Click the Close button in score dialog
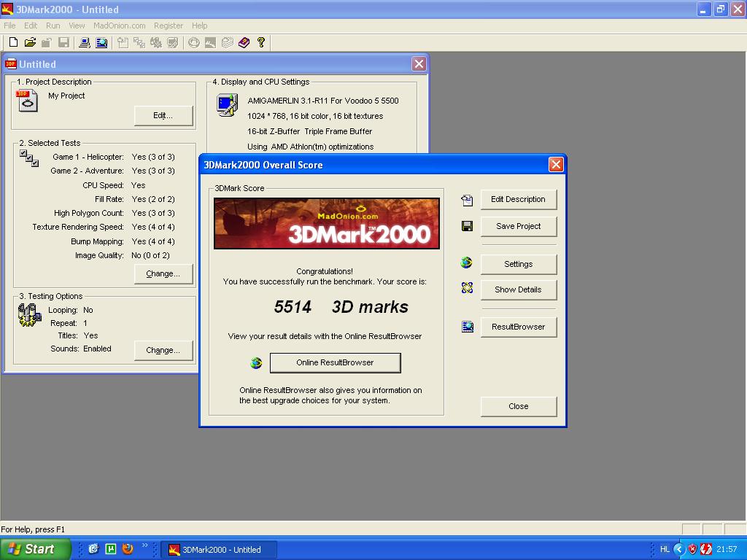This screenshot has height=560, width=747. tap(519, 406)
